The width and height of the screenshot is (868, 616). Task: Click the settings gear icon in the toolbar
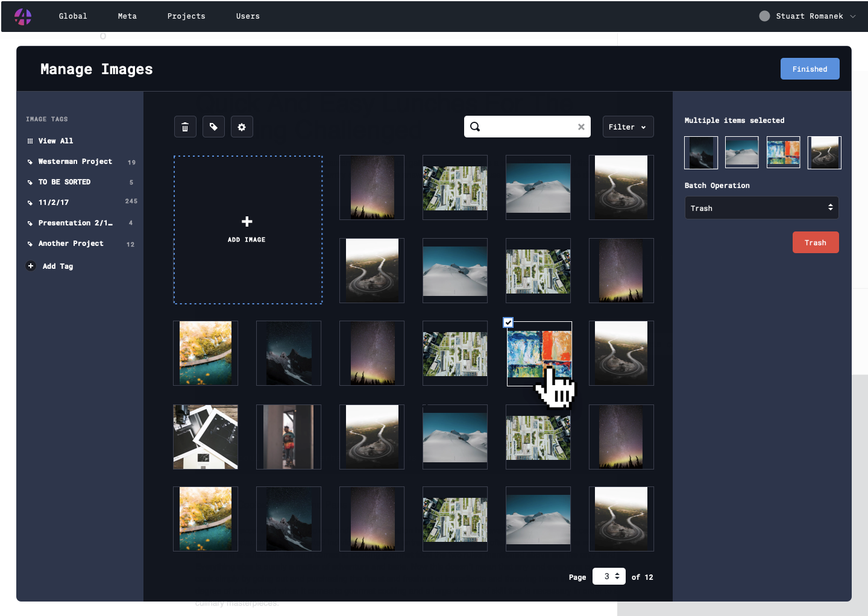(242, 127)
